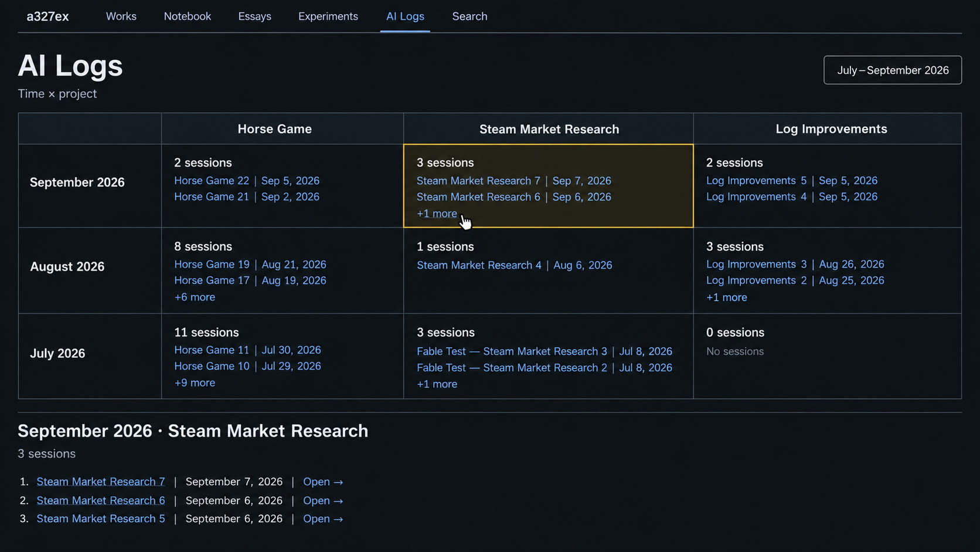The image size is (980, 552).
Task: Select the Steam Market Research column header
Action: coord(549,129)
